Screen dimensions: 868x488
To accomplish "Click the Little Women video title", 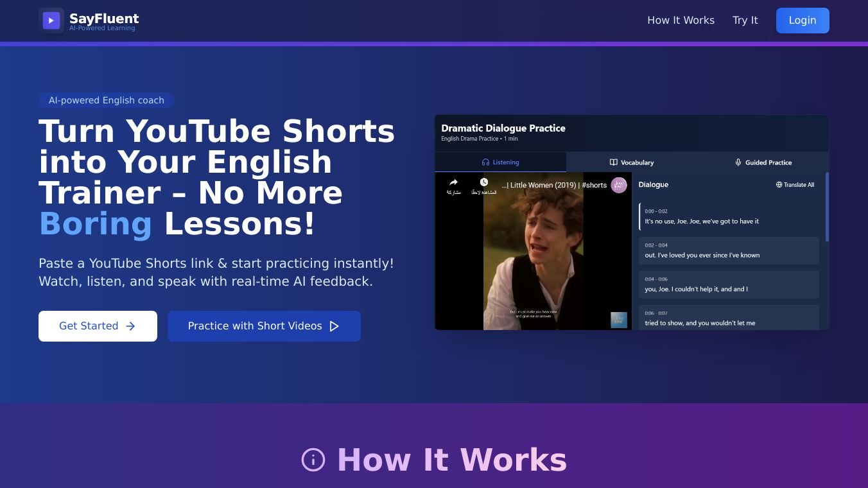I will 555,185.
